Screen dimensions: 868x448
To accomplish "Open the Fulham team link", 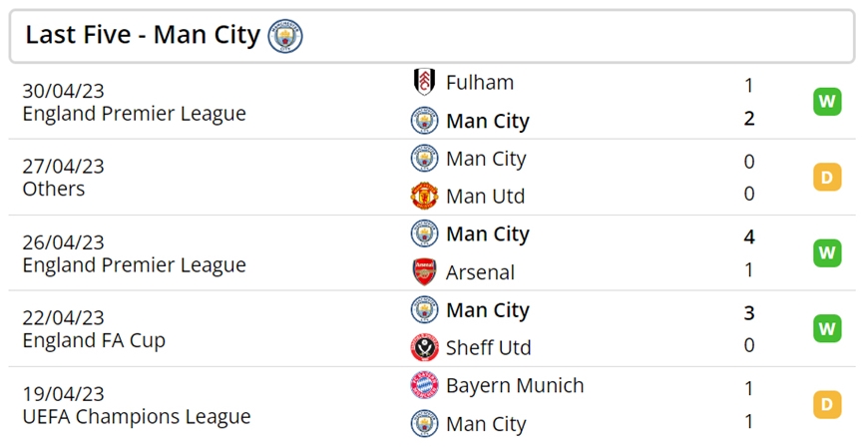I will click(480, 83).
